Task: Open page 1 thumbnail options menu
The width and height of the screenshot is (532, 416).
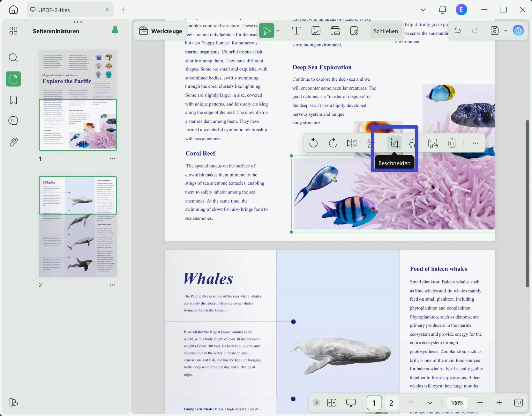Action: click(x=112, y=158)
